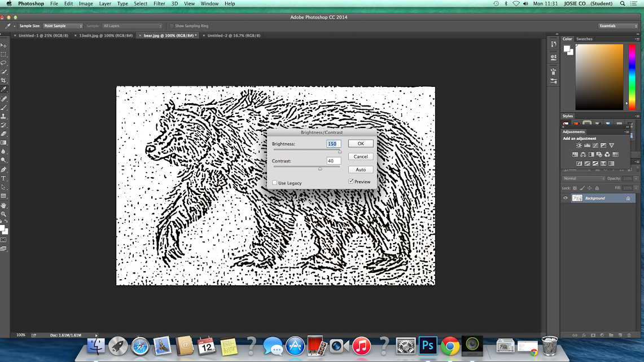Select the Eraser tool

(x=4, y=134)
